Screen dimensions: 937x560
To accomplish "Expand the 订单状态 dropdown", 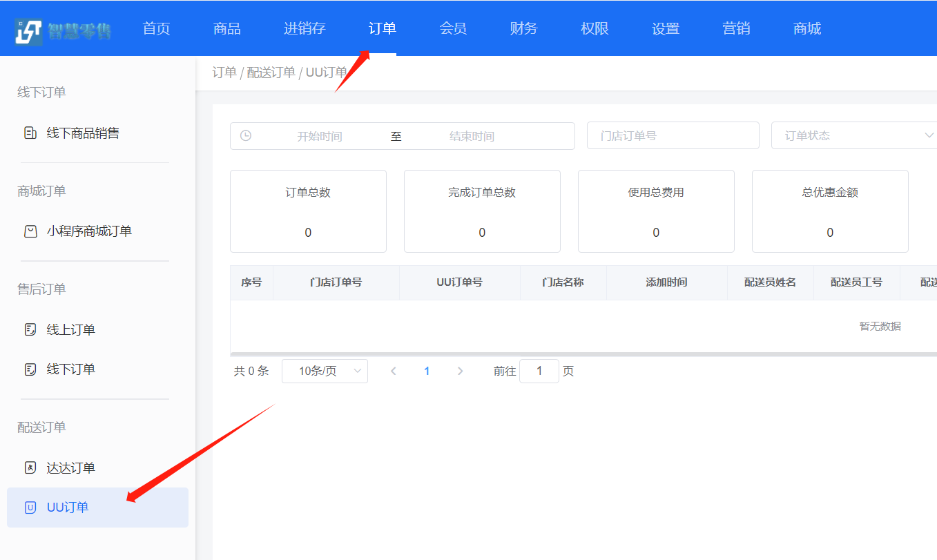I will tap(854, 135).
